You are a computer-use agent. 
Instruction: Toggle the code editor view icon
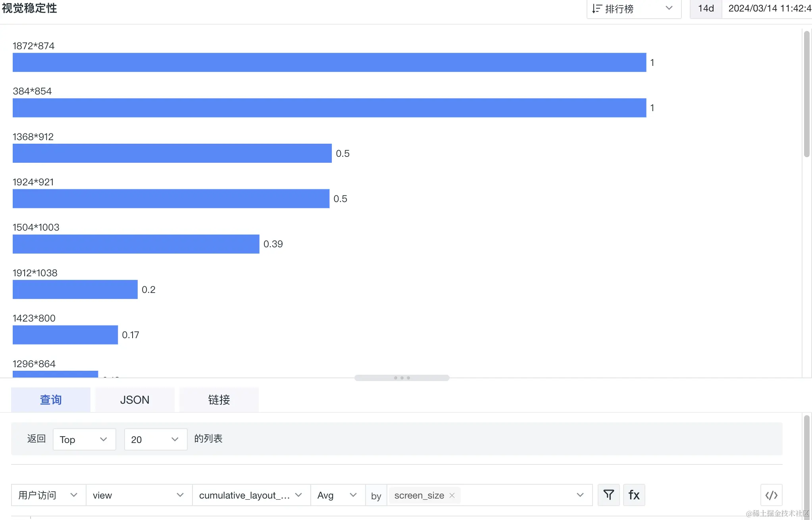coord(771,495)
